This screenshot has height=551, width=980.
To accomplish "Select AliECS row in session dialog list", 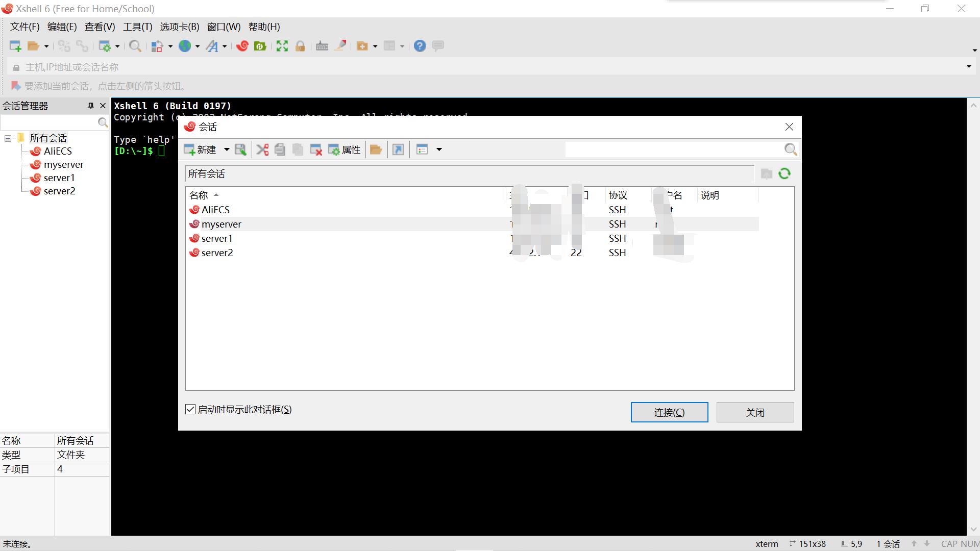I will coord(472,210).
